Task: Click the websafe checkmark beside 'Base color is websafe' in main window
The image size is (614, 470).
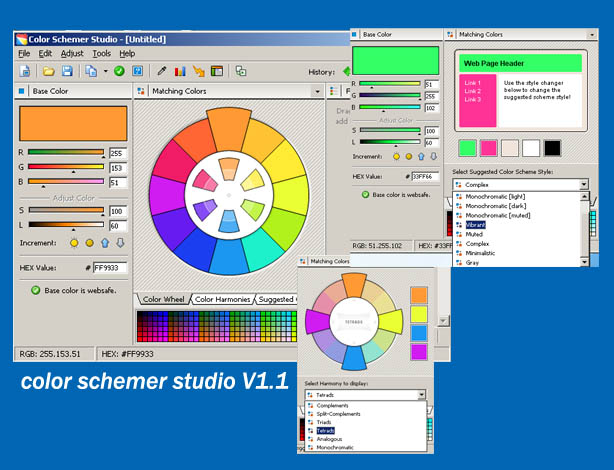Action: click(36, 290)
